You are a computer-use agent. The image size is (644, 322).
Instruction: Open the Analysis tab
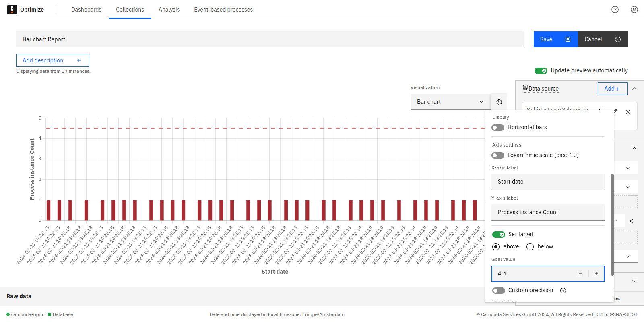pos(169,10)
